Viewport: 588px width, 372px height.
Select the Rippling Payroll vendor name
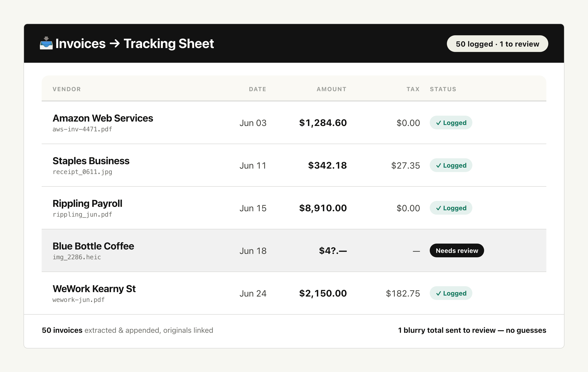(x=87, y=203)
